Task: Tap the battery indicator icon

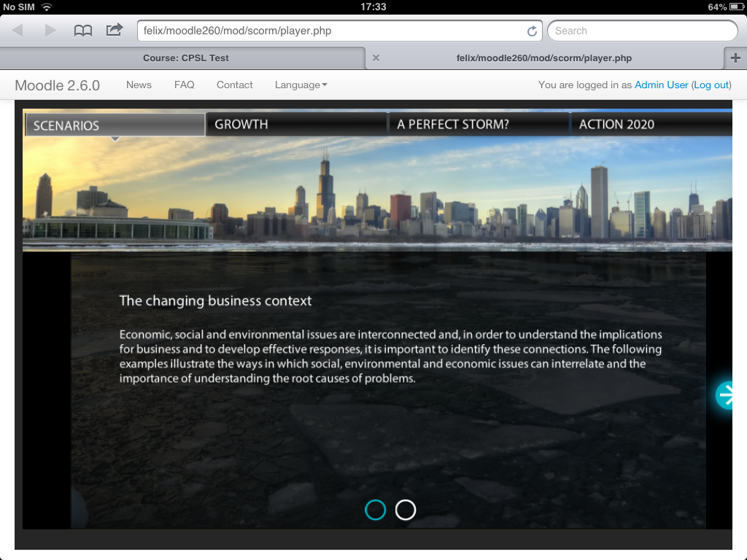Action: click(x=737, y=7)
